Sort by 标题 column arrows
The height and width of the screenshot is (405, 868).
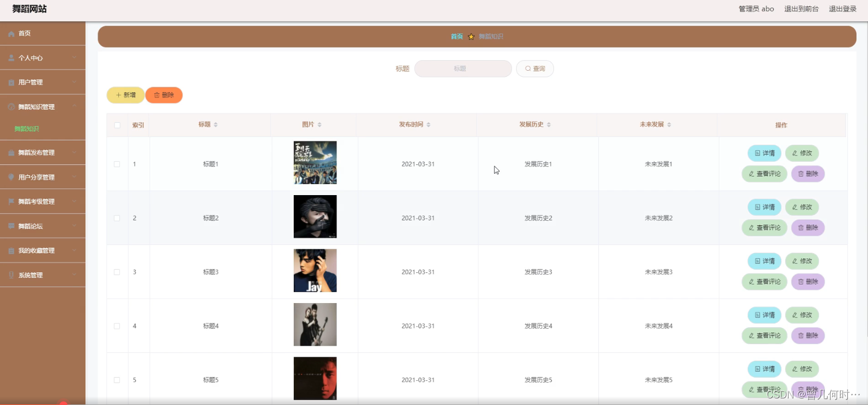pyautogui.click(x=216, y=125)
